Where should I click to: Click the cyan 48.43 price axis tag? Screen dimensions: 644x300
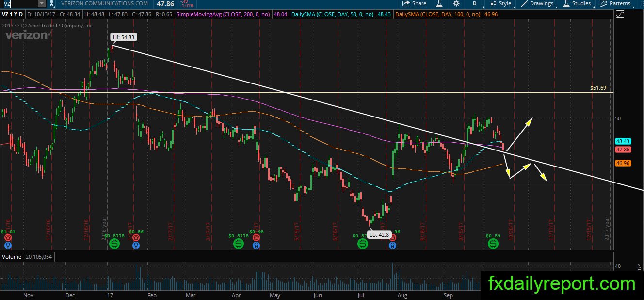pos(622,141)
